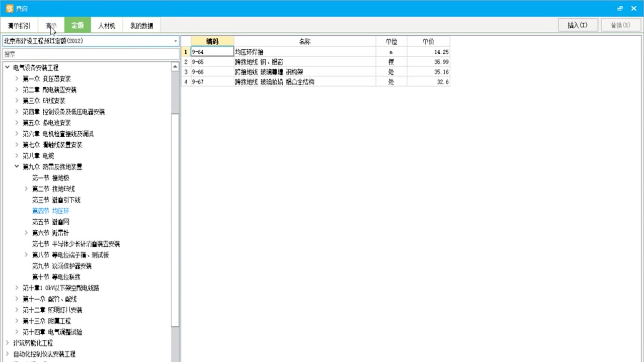This screenshot has height=362, width=644.
Task: Open the 人材机 tab
Action: coord(107,26)
